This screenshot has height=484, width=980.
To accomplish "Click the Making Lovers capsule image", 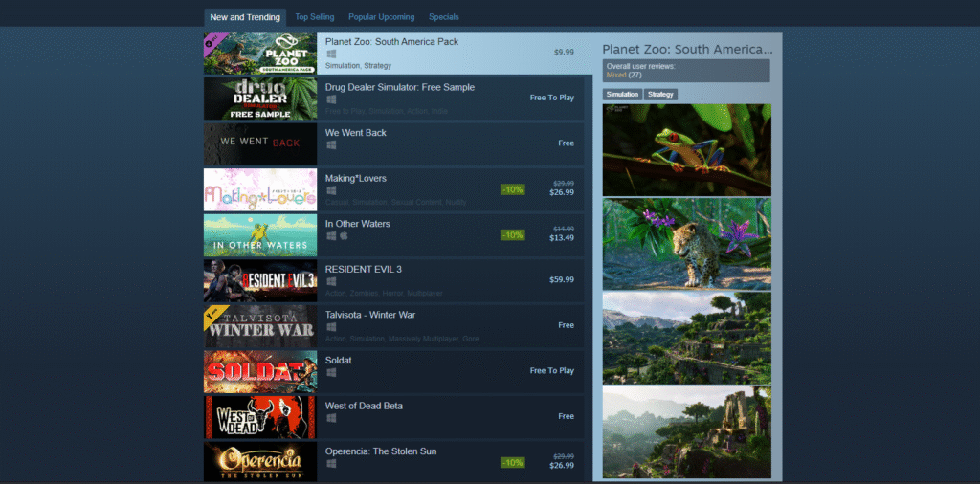I will pyautogui.click(x=260, y=189).
